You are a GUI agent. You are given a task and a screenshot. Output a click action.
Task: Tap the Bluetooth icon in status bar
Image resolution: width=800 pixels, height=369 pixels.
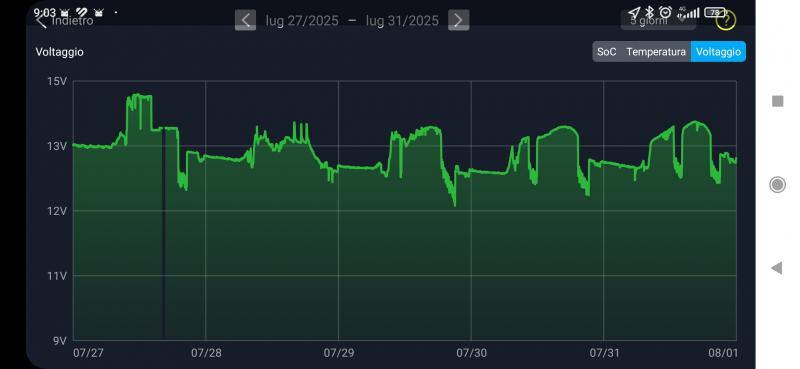tap(649, 12)
